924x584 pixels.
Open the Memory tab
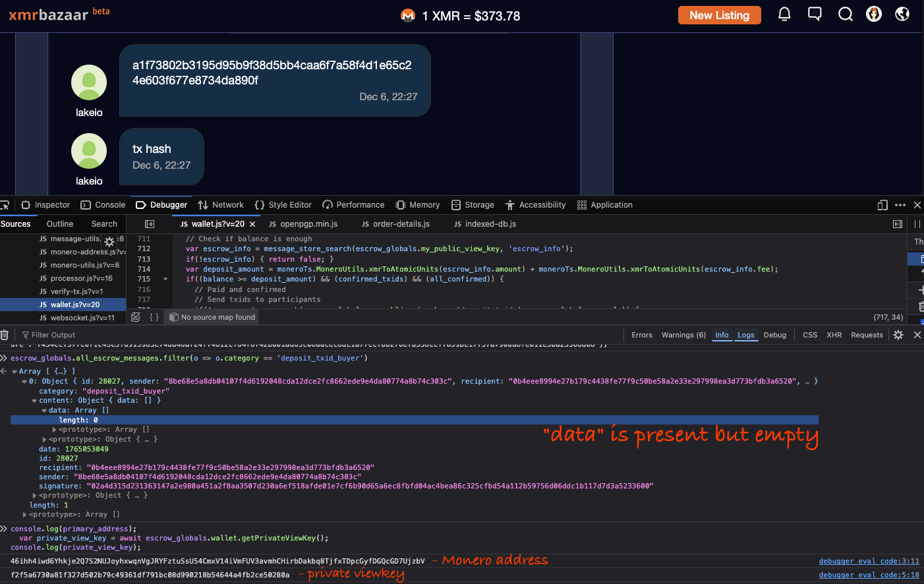(x=418, y=205)
